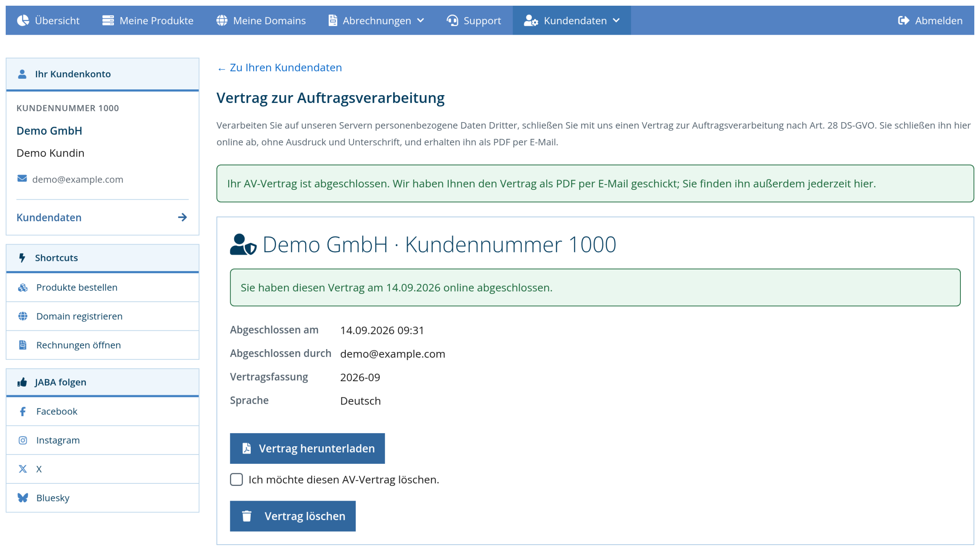This screenshot has height=550, width=980.
Task: Click the Meine Produkte server icon
Action: tap(108, 20)
